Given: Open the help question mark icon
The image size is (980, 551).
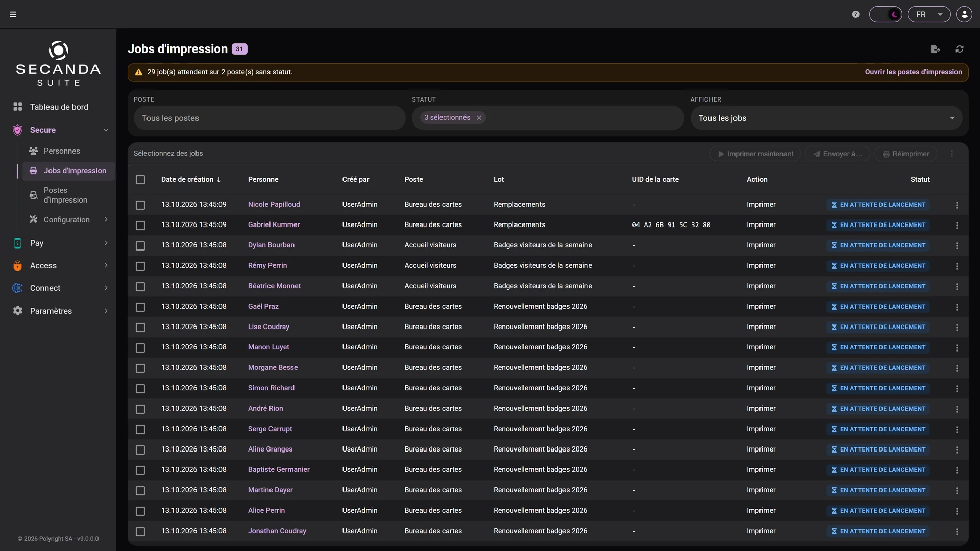Looking at the screenshot, I should (856, 14).
